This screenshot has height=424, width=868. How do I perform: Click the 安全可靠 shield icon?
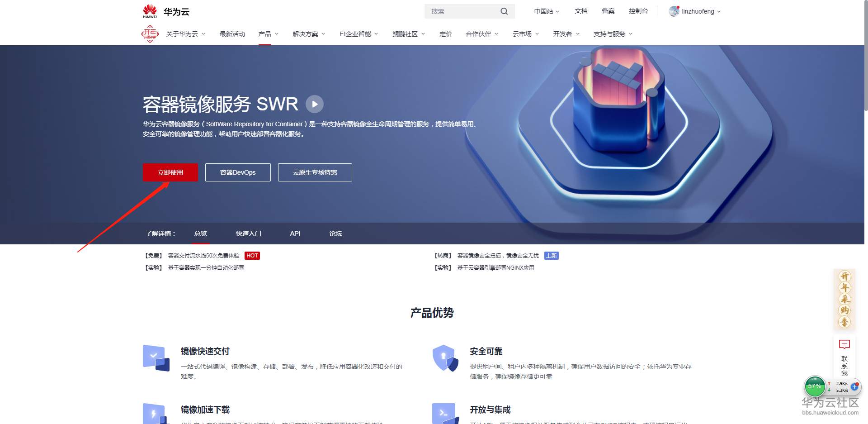pos(445,358)
